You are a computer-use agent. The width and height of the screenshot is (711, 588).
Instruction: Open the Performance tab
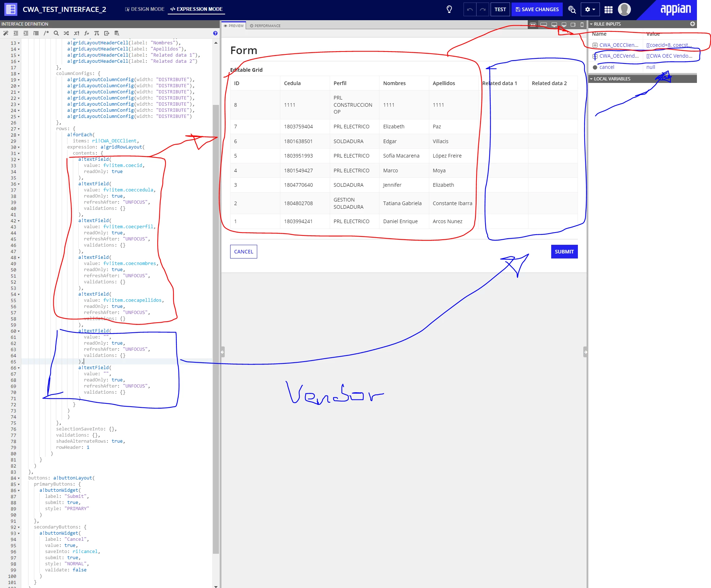tap(265, 26)
